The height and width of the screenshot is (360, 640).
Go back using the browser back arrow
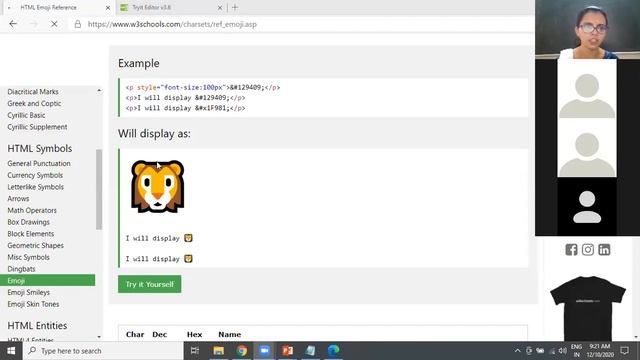point(13,24)
